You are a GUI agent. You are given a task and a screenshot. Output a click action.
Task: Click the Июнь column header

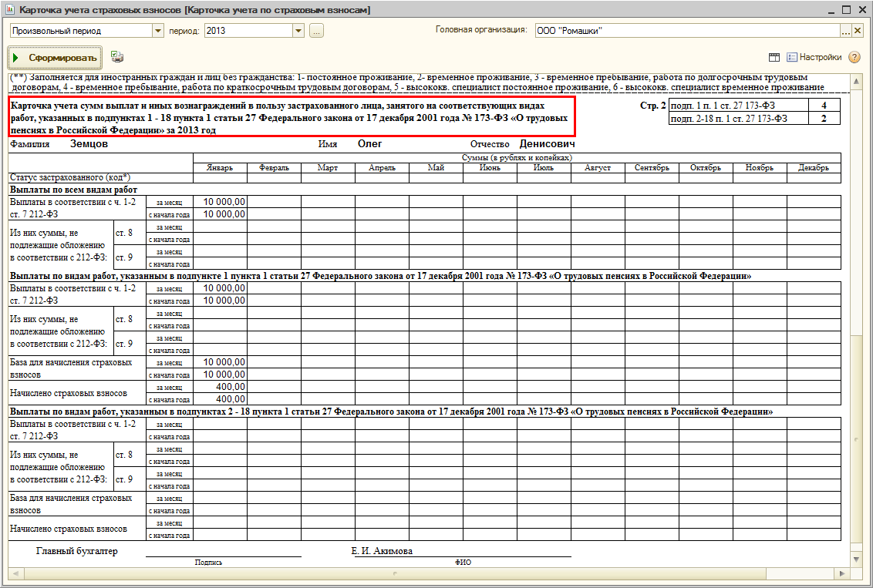click(x=490, y=168)
